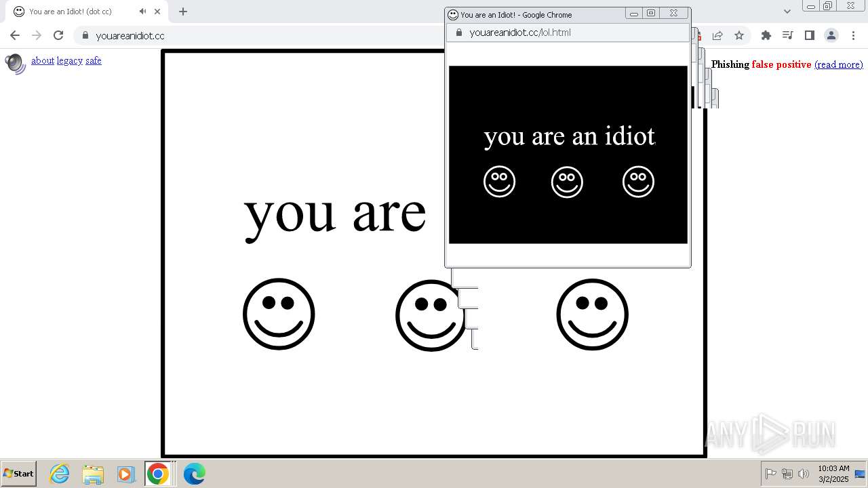Screen dimensions: 868x488
Task: Click right smiley face on main page
Action: click(592, 314)
